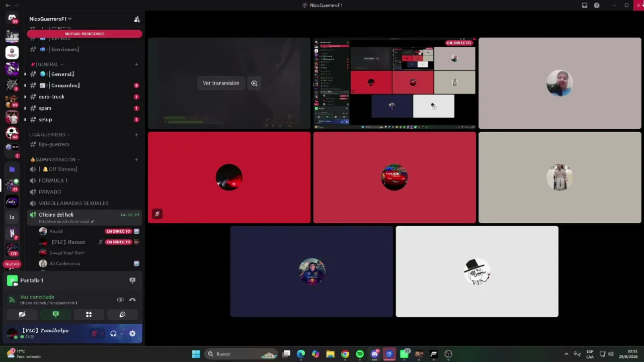Viewport: 644px width, 362px height.
Task: Create channel in ADMINISTRACIÓN category
Action: point(136,159)
